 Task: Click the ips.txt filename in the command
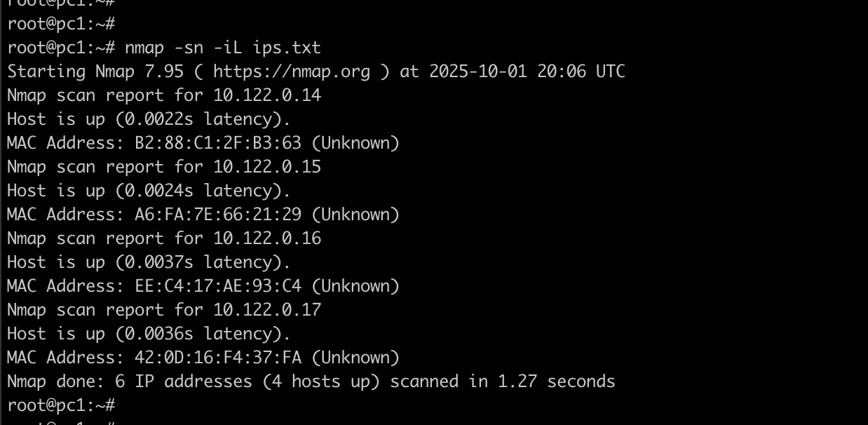click(287, 48)
